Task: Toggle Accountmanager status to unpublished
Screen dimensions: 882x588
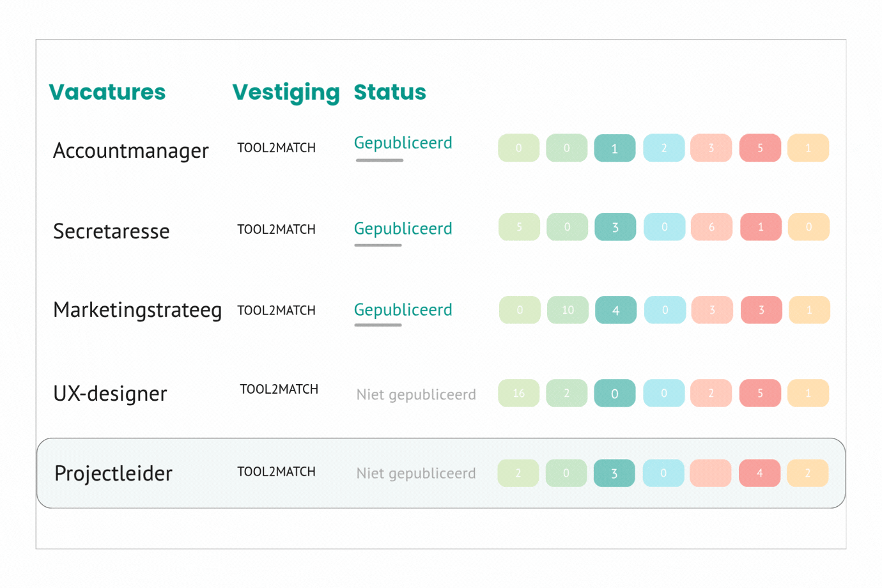Action: pyautogui.click(x=402, y=143)
